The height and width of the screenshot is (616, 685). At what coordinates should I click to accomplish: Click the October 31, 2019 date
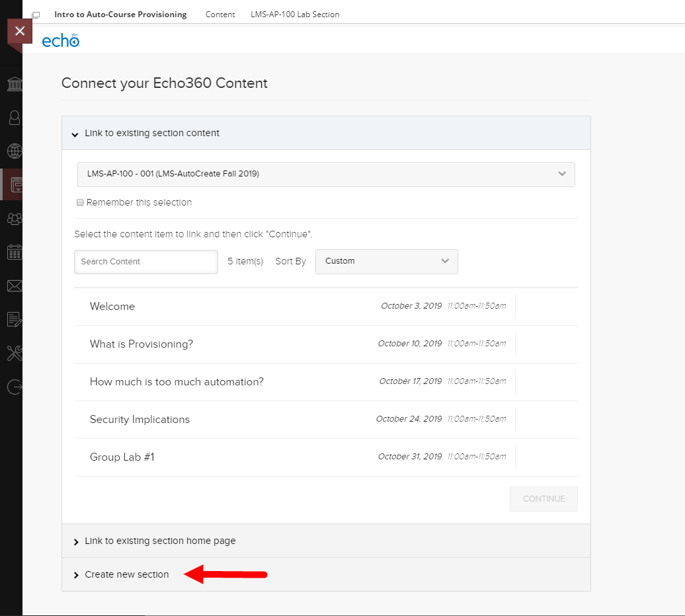coord(410,457)
